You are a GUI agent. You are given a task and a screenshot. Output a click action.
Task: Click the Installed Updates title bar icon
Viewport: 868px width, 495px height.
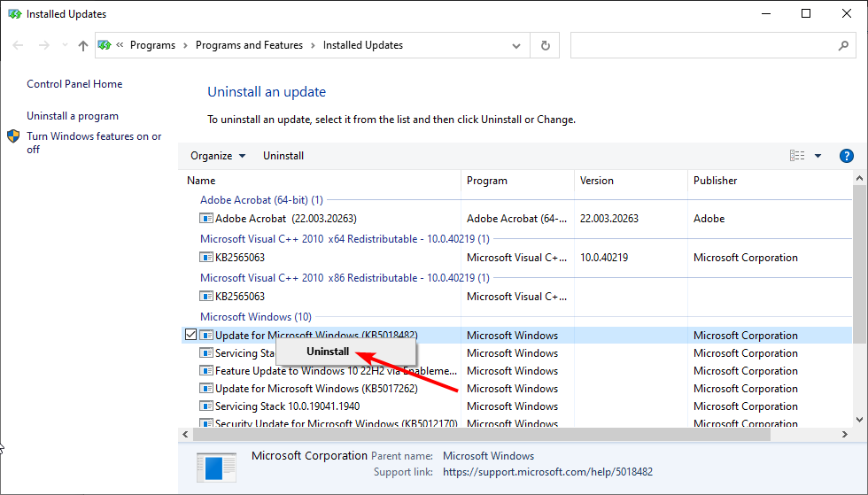point(14,14)
